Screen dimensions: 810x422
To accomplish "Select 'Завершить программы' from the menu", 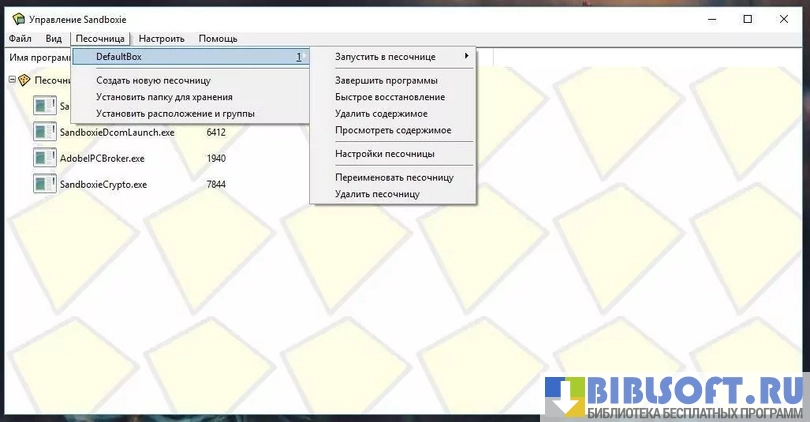I will tap(386, 80).
